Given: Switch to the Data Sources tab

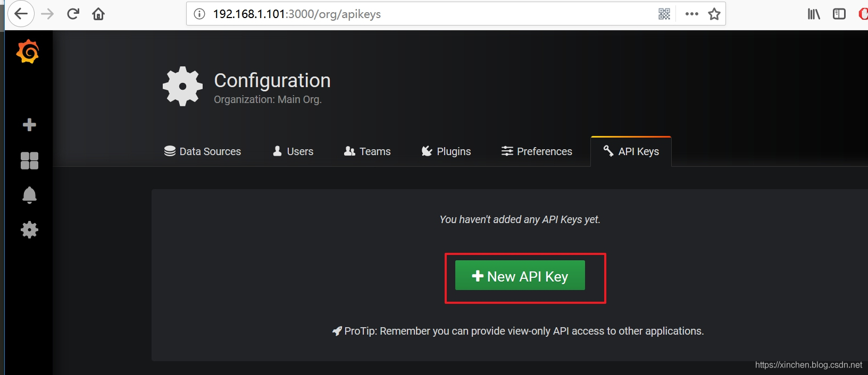Looking at the screenshot, I should 203,151.
